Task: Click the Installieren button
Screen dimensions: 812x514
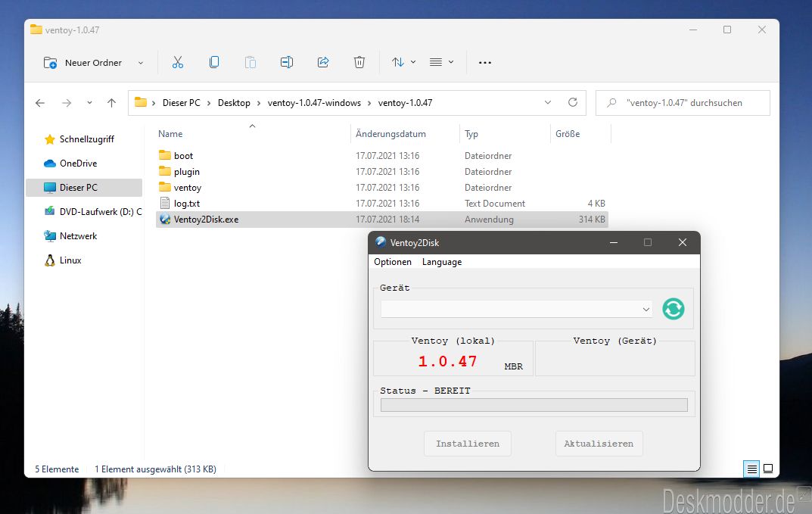Action: [468, 444]
